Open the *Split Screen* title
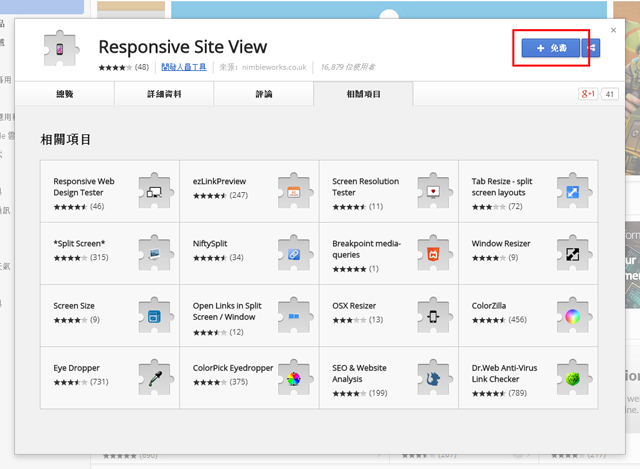 pos(79,244)
